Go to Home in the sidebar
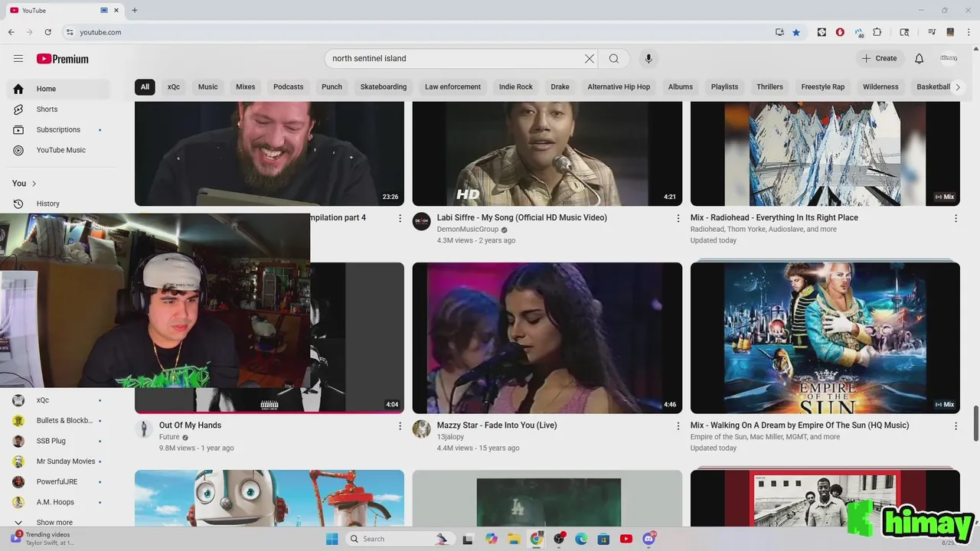Screen dimensions: 980x551 58,89
